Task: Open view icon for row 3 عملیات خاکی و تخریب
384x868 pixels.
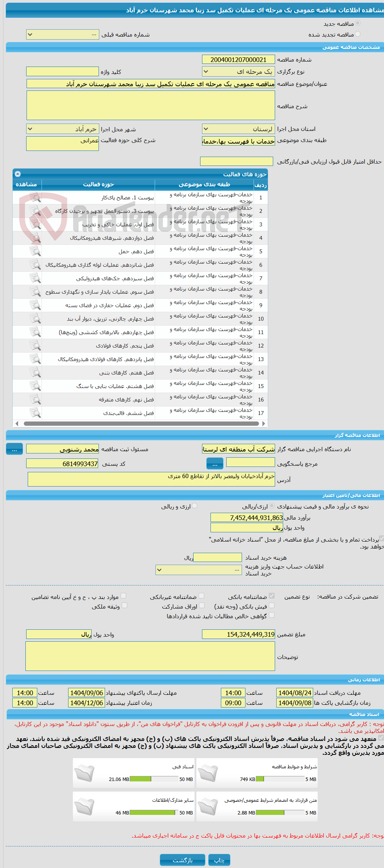Action: [x=35, y=224]
